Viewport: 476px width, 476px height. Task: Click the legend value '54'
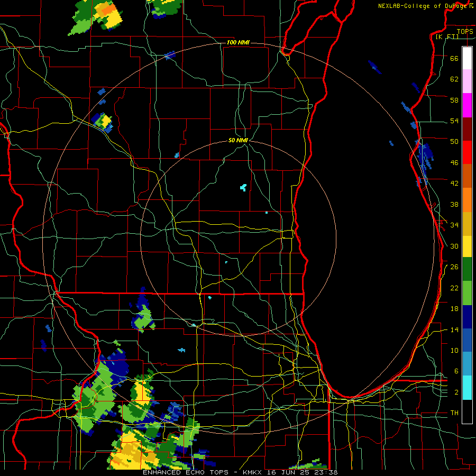pos(454,121)
